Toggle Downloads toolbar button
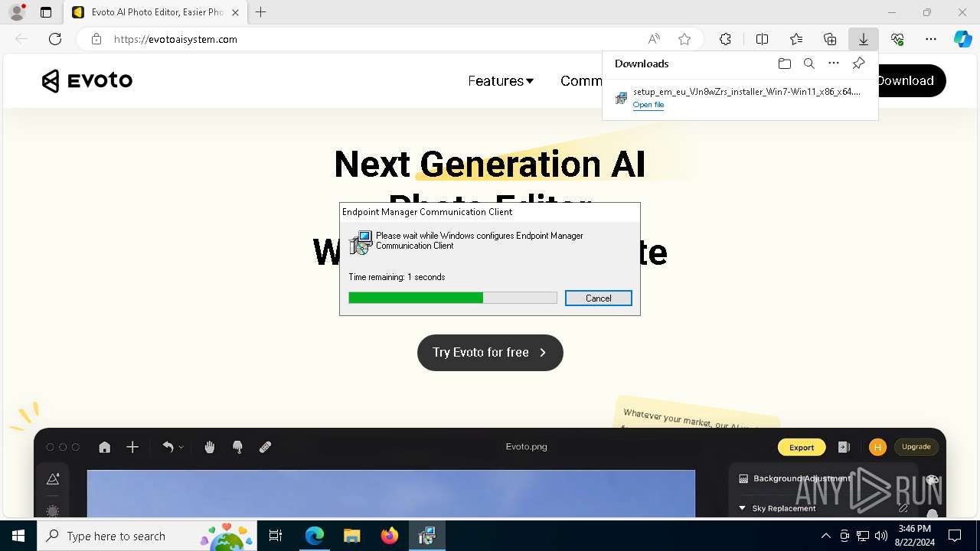 (864, 39)
